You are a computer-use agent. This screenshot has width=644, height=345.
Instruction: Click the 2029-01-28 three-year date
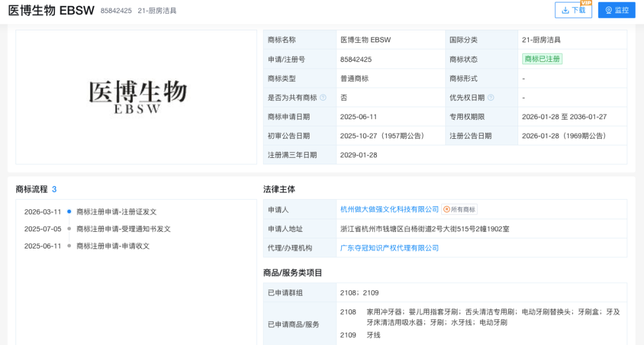[x=358, y=155]
